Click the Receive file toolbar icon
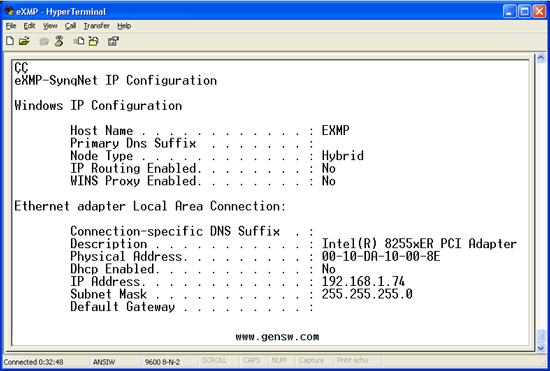This screenshot has height=371, width=550. tap(94, 41)
